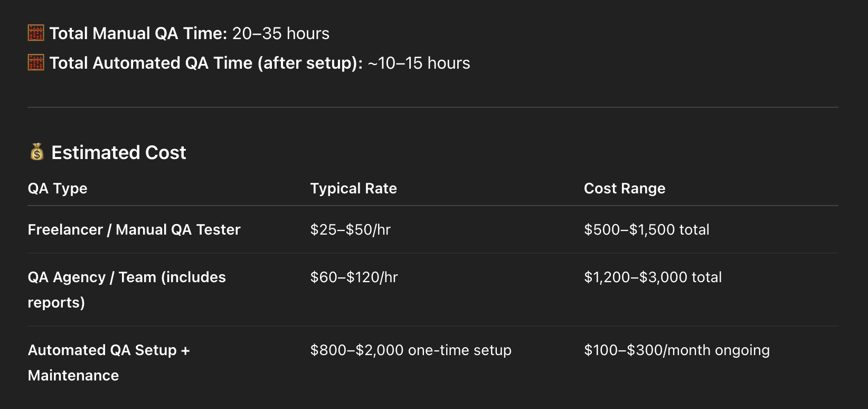Click the ~10–15 hours value
868x409 pixels.
[419, 63]
